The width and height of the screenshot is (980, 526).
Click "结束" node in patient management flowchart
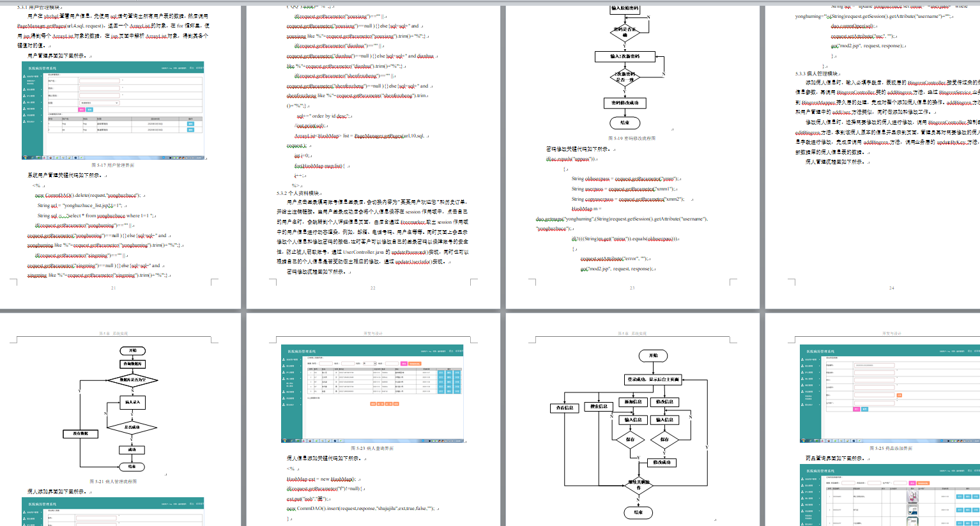pos(132,467)
